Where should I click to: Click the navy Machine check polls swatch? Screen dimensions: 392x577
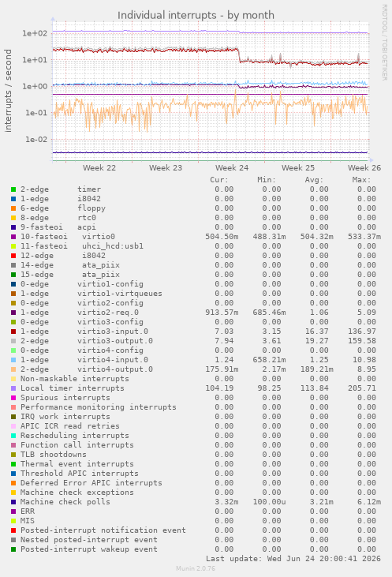[13, 502]
